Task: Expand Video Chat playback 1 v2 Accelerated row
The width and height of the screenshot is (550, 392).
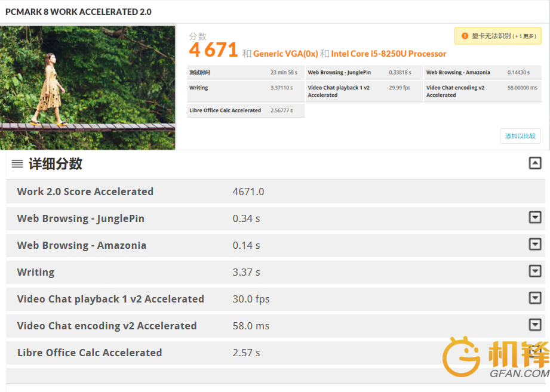Action: coord(535,298)
